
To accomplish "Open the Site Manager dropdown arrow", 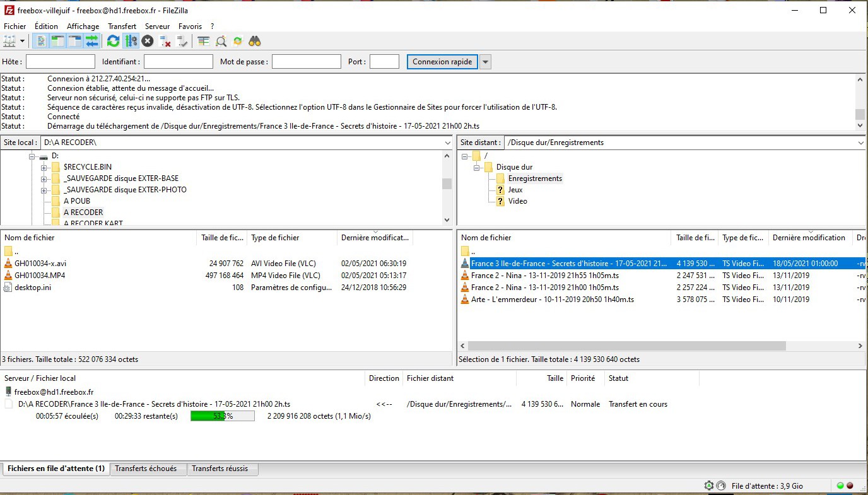I will click(23, 41).
